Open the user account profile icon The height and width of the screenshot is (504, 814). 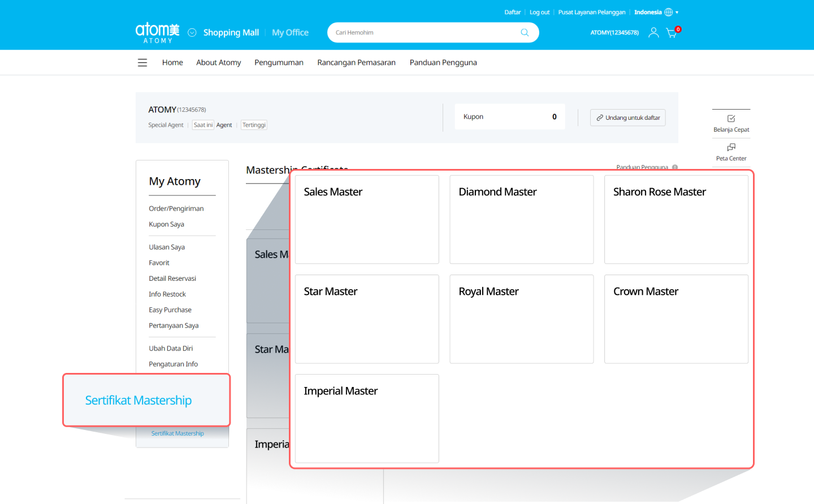[653, 33]
